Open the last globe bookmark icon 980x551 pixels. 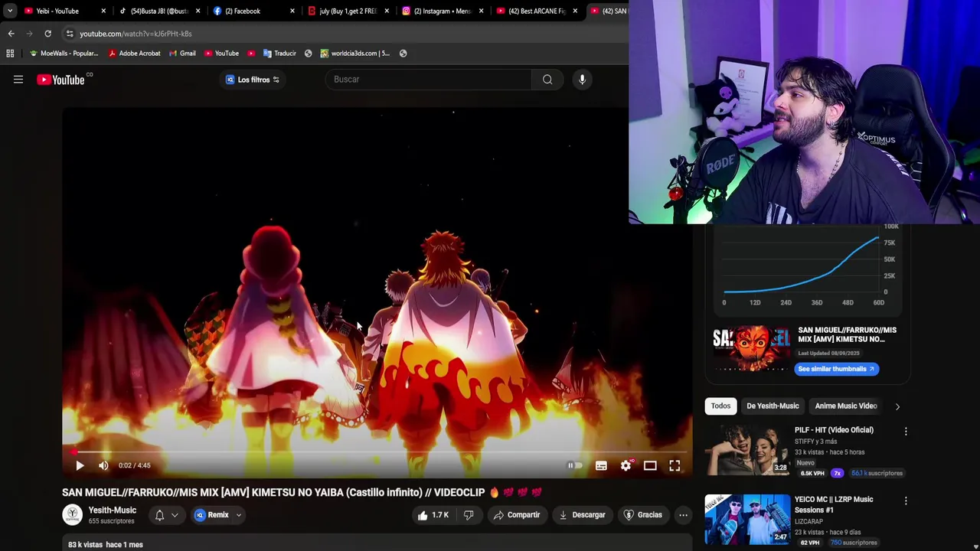(403, 54)
